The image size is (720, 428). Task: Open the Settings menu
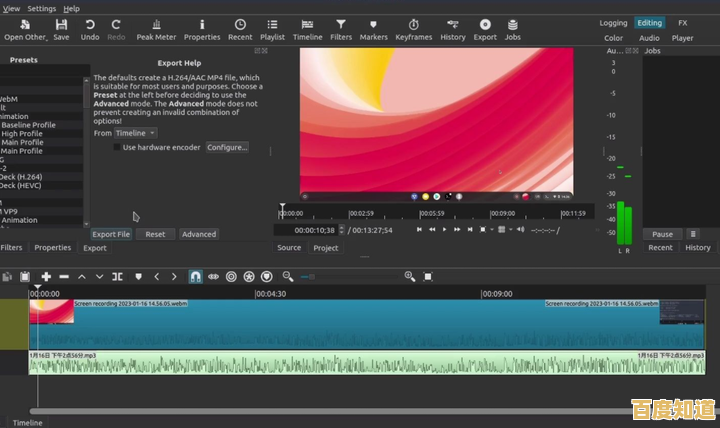[41, 8]
